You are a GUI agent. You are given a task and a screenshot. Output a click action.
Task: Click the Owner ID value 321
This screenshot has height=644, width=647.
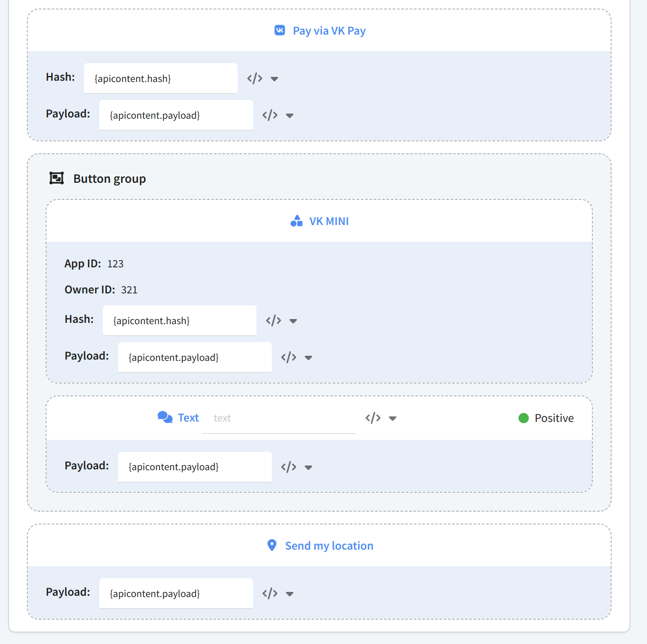(129, 290)
